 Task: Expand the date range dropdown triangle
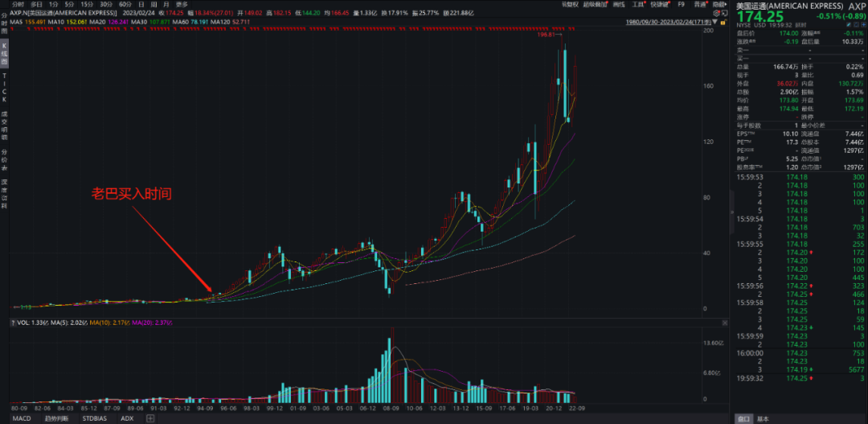coord(714,23)
